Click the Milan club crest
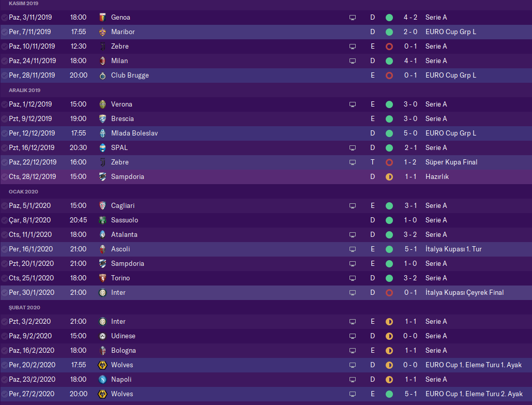 (102, 61)
